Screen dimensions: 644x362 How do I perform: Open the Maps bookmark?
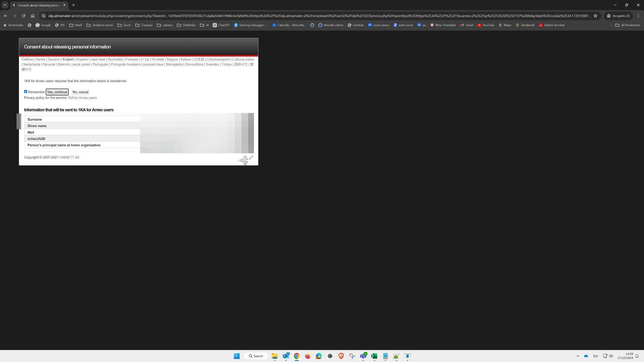tap(505, 25)
